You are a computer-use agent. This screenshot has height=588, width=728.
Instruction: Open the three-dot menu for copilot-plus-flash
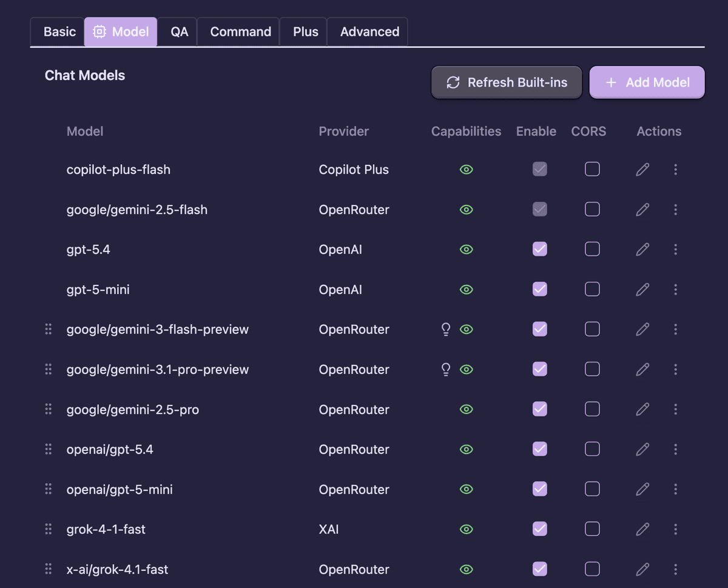point(675,170)
